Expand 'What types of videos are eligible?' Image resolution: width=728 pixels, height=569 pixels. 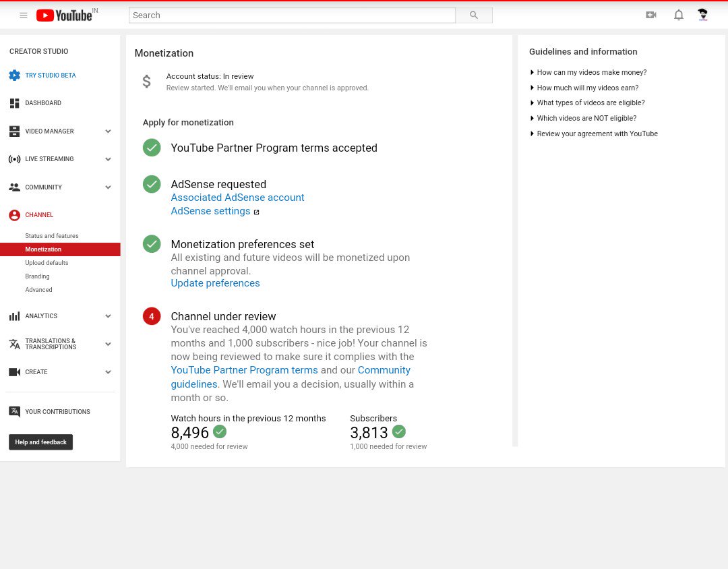pos(587,102)
